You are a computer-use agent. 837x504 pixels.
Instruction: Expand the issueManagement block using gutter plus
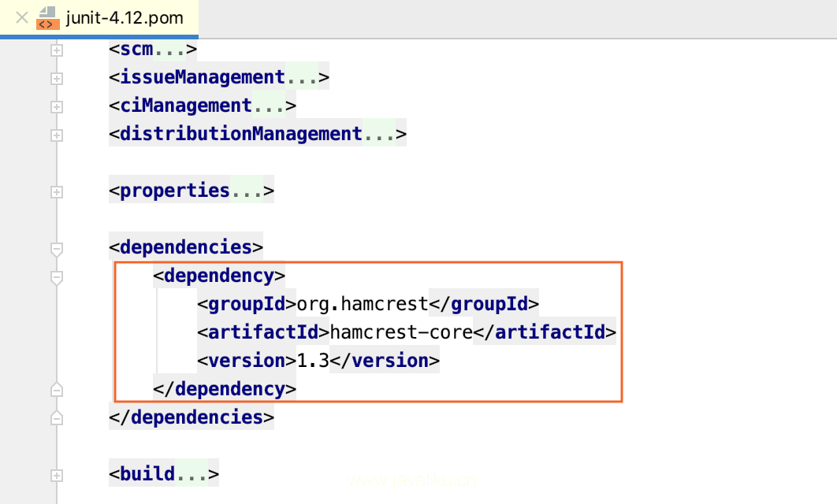(x=56, y=78)
